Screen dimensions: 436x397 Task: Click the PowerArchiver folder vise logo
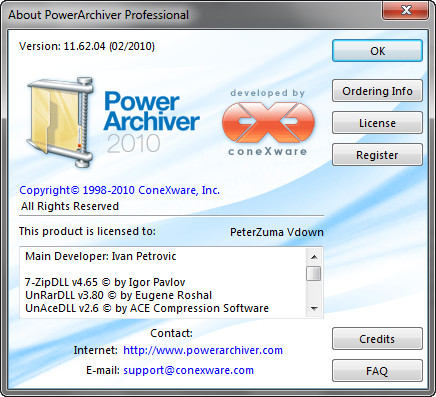60,122
